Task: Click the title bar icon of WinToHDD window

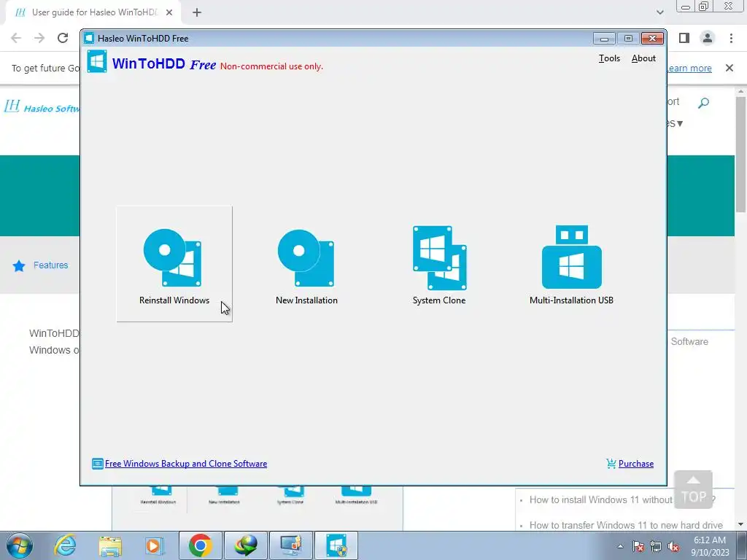Action: (x=89, y=38)
